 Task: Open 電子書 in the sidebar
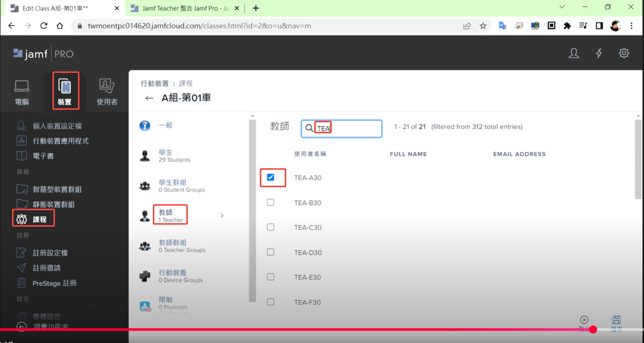43,156
